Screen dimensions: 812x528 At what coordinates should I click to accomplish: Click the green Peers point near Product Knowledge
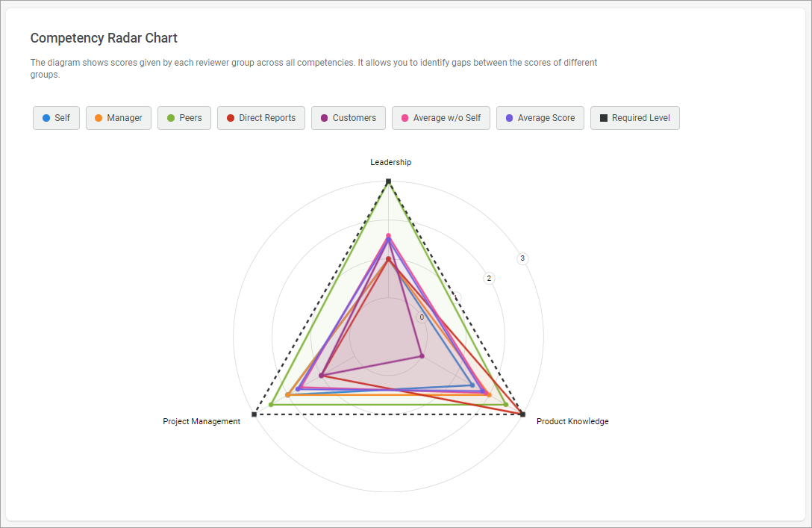(506, 405)
